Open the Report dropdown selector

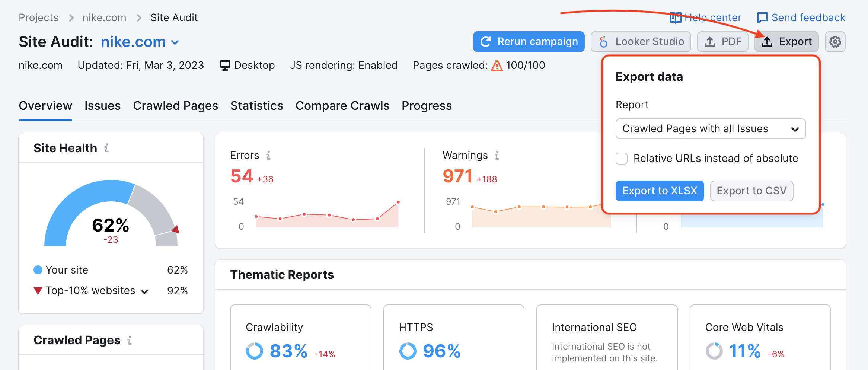[x=711, y=129]
